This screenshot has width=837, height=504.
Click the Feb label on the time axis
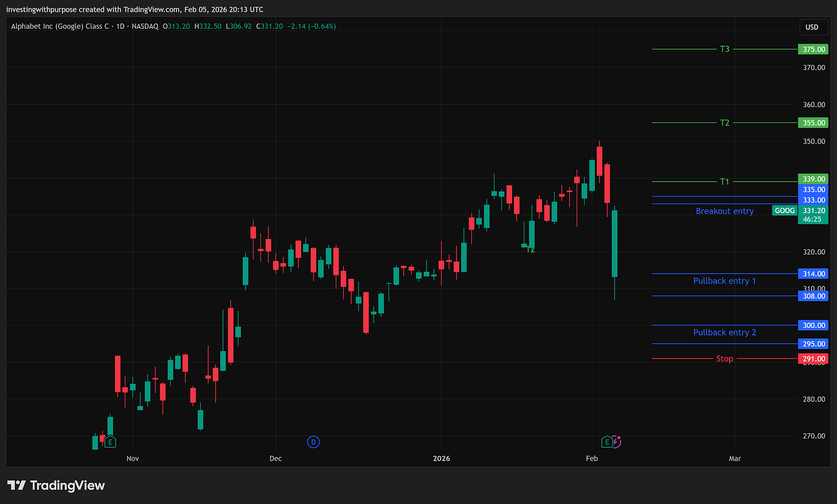click(592, 459)
